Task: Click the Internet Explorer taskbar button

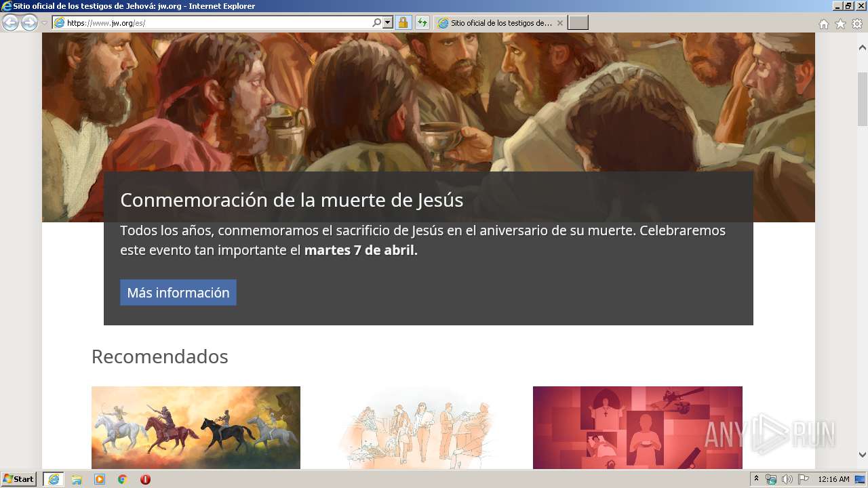Action: point(53,479)
